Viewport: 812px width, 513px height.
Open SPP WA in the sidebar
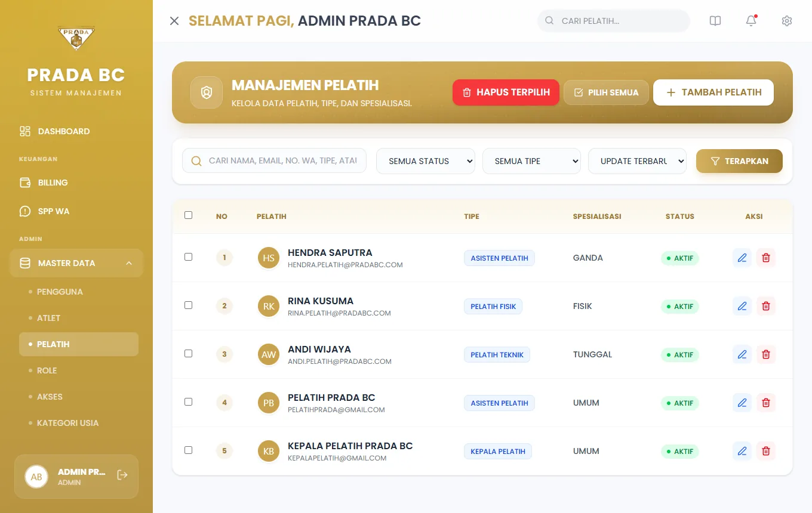click(x=76, y=211)
